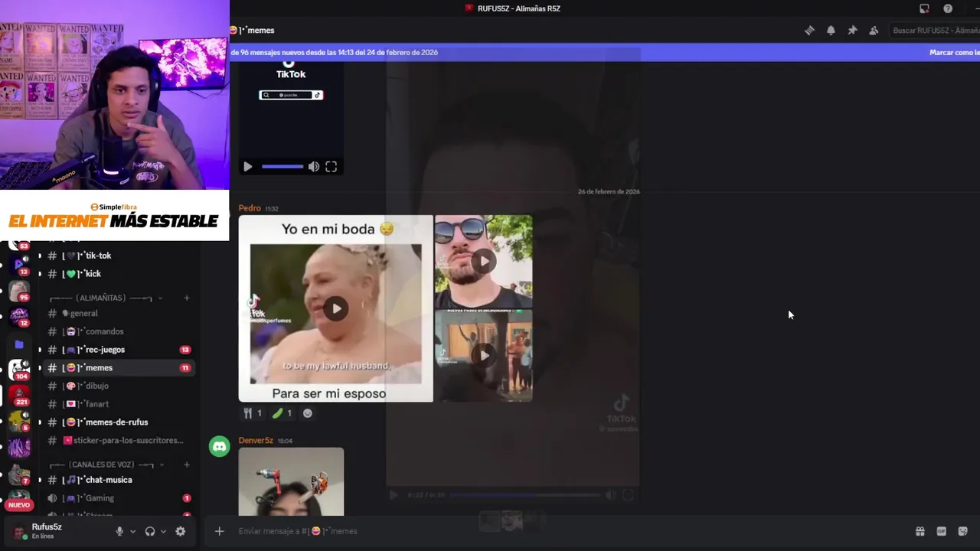Mute microphone in user panel
Viewport: 980px width, 551px height.
[119, 531]
